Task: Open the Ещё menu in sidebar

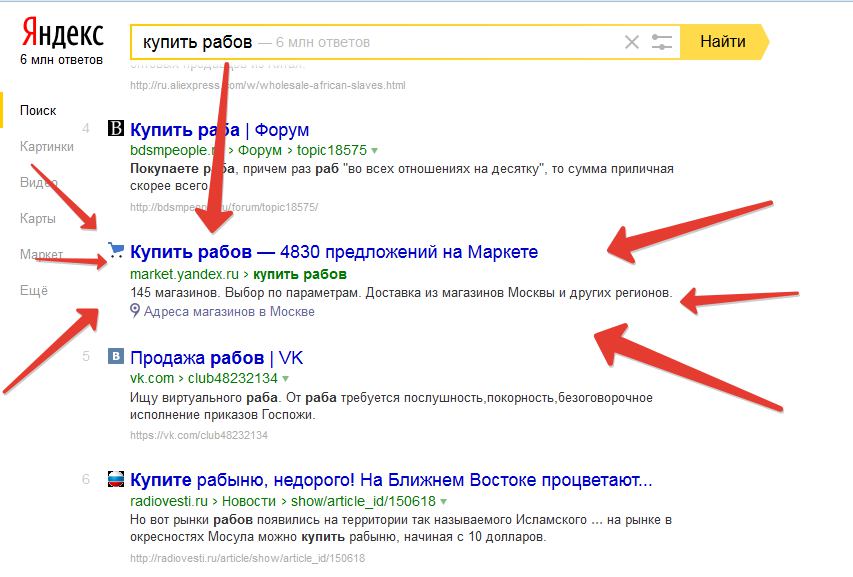Action: click(x=34, y=290)
